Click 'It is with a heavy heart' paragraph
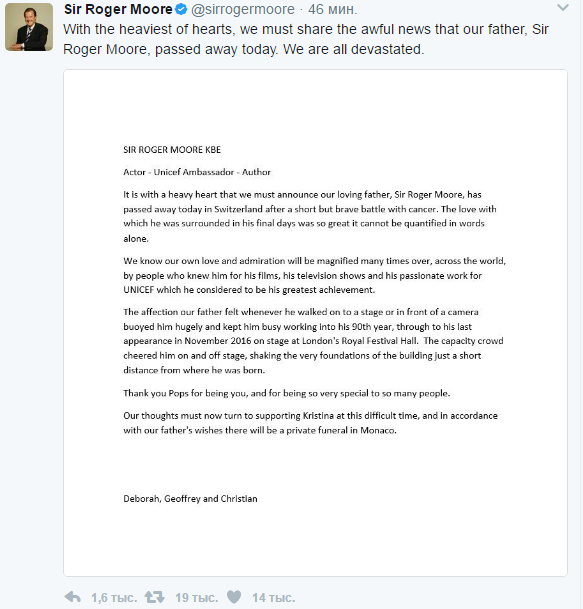Screen dimensions: 583x609 pos(310,216)
